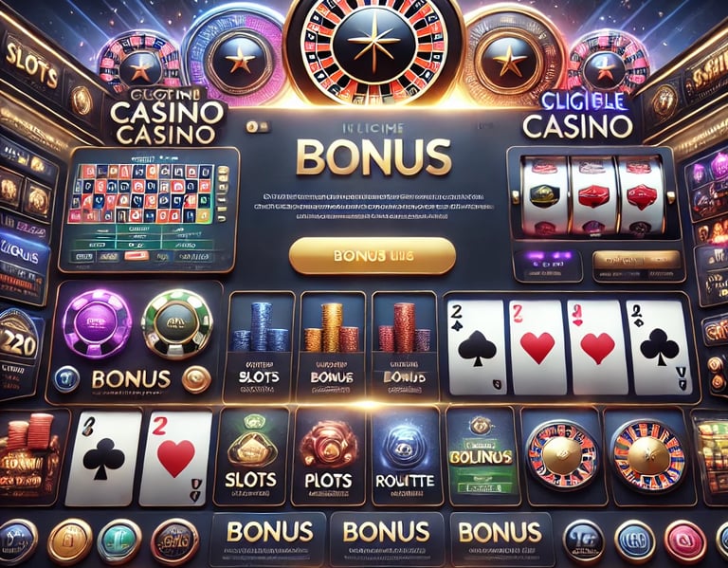The width and height of the screenshot is (728, 568).
Task: Click the glowing purple button under the slot machine
Action: click(x=548, y=266)
